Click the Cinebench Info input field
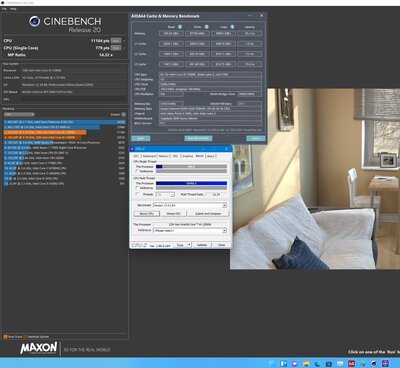Screen dimensions: 400x368 coord(74,99)
